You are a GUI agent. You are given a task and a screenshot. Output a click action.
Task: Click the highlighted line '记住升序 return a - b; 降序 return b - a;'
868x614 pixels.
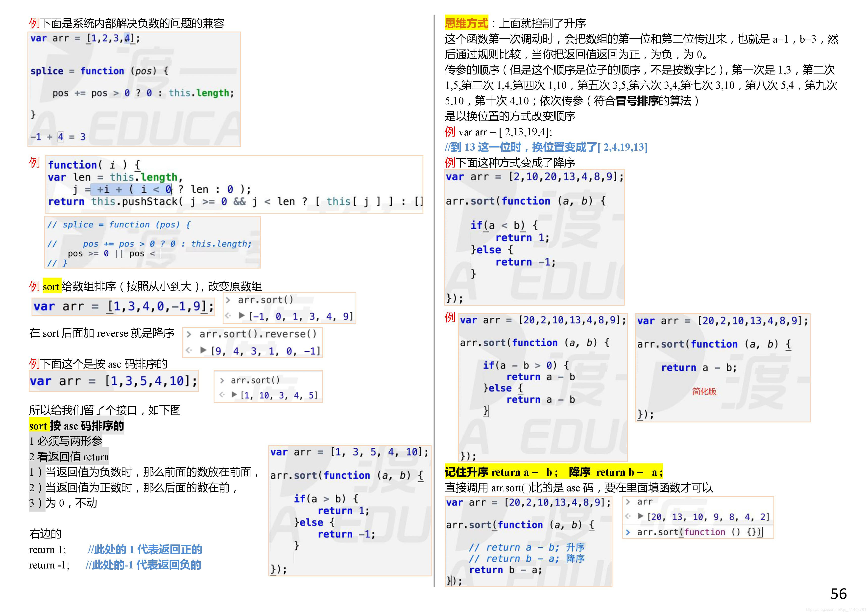click(554, 472)
